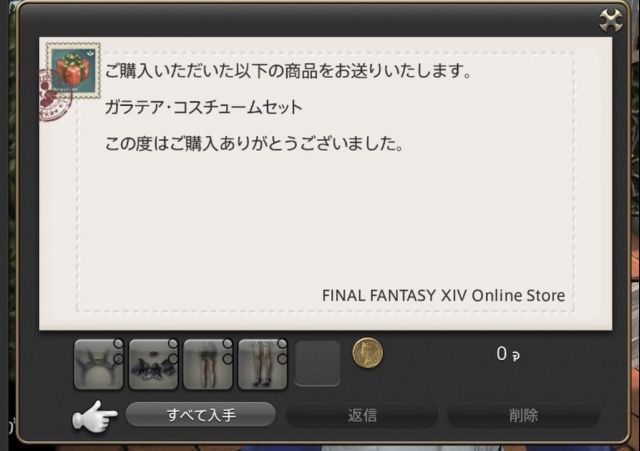Select the horned headband attachment item

[98, 364]
